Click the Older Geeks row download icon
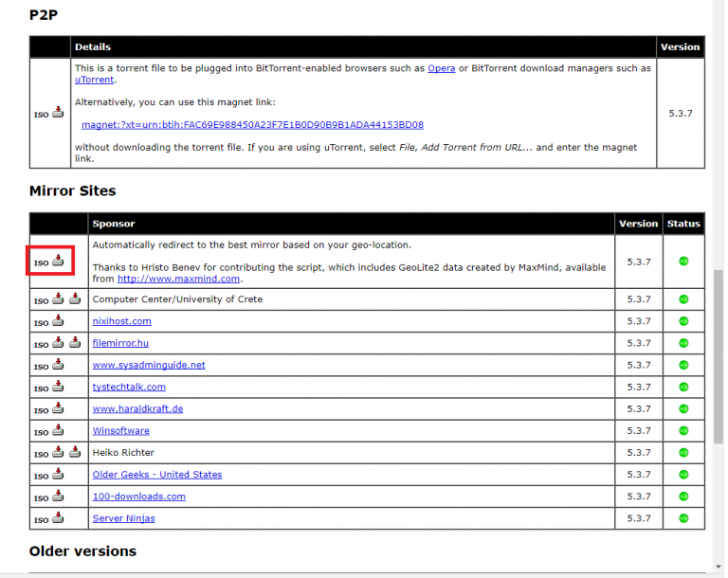Image resolution: width=728 pixels, height=578 pixels. click(58, 474)
